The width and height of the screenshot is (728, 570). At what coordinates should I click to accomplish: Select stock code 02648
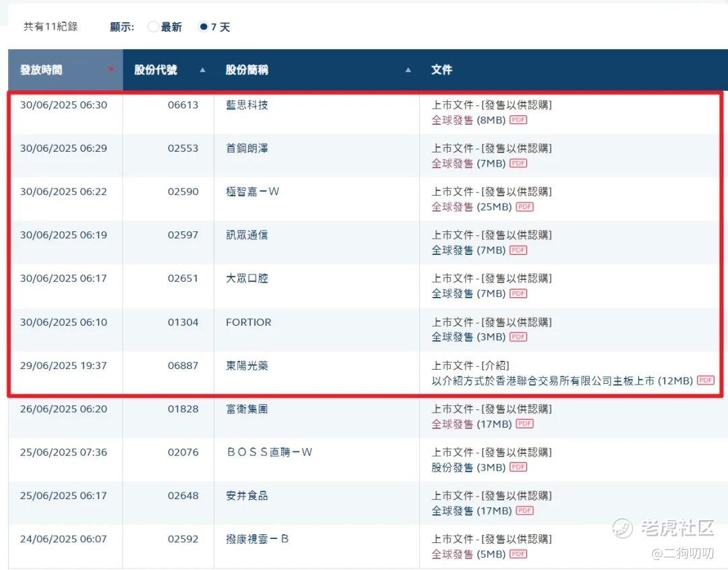183,496
